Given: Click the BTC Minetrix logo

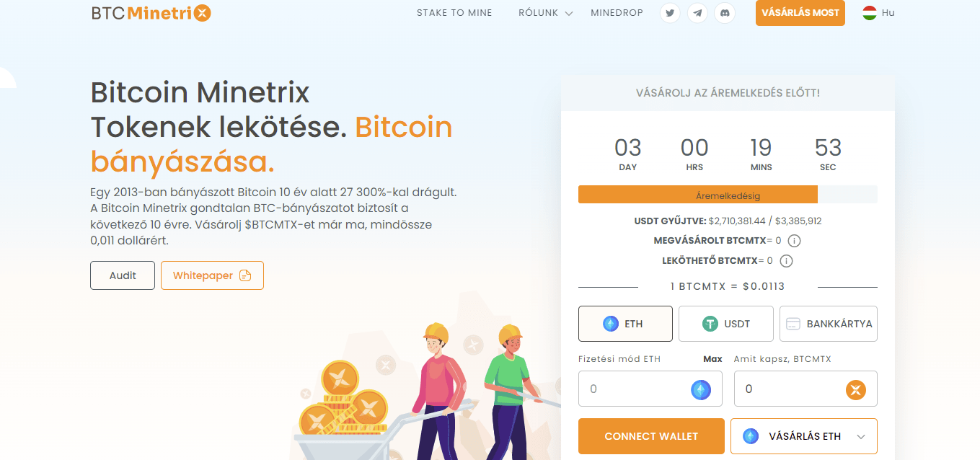Looking at the screenshot, I should (151, 13).
